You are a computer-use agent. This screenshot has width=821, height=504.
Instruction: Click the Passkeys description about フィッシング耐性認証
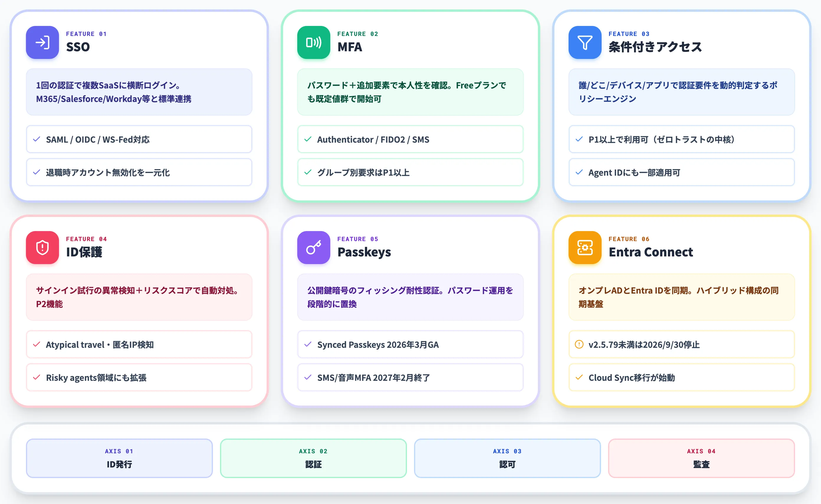point(410,297)
